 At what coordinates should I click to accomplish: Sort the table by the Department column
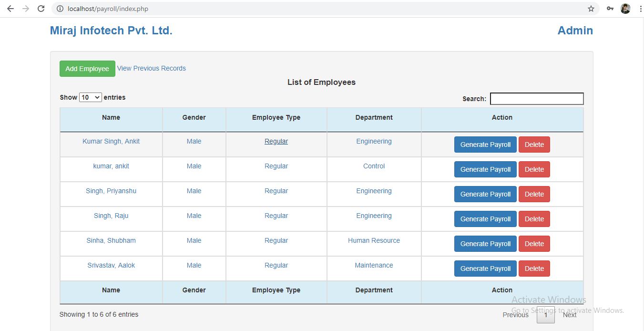pyautogui.click(x=374, y=117)
